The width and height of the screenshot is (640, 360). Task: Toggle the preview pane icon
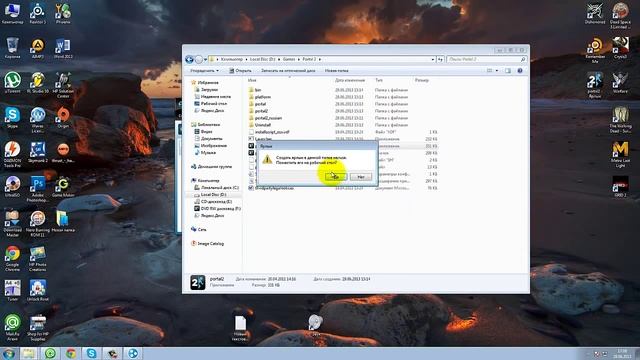click(x=508, y=71)
